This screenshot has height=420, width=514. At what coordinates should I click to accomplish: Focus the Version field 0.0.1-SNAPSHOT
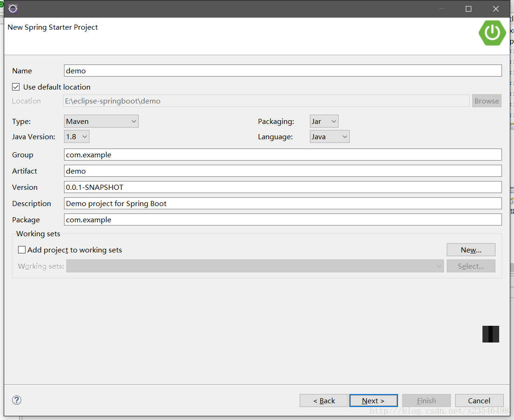coord(283,187)
